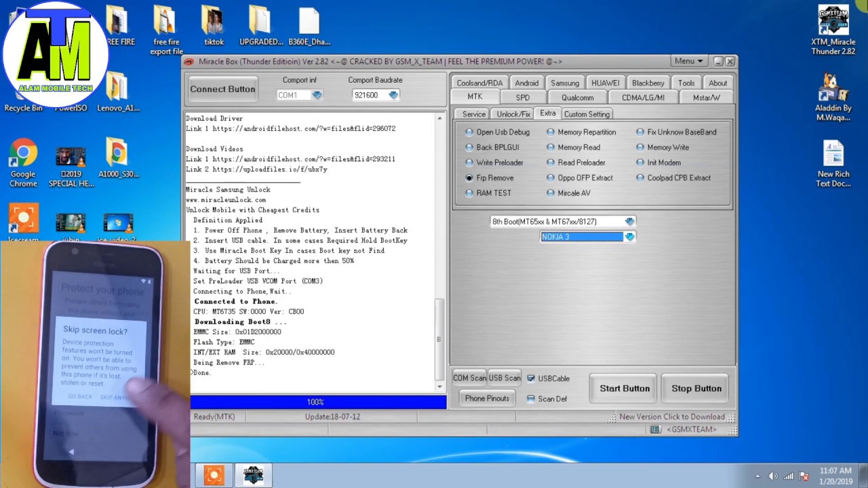Select the Fix Unknow BaseBand option
Viewport: 868px width, 488px height.
coord(676,132)
